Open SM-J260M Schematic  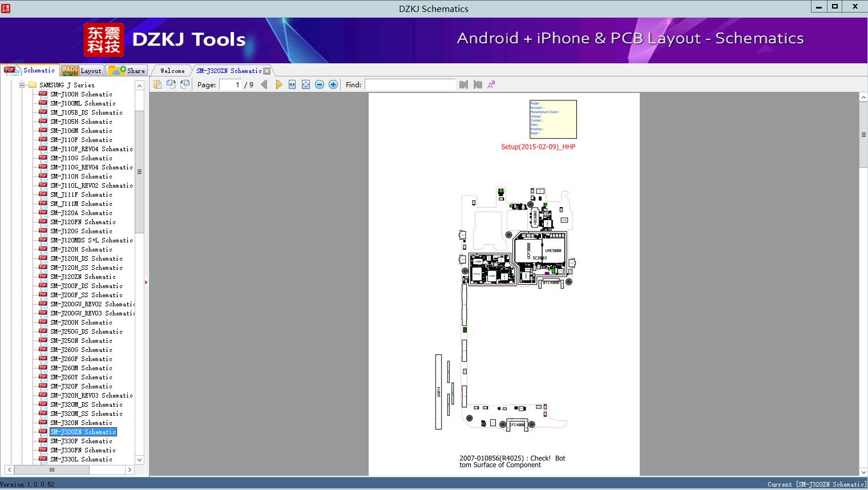point(81,368)
